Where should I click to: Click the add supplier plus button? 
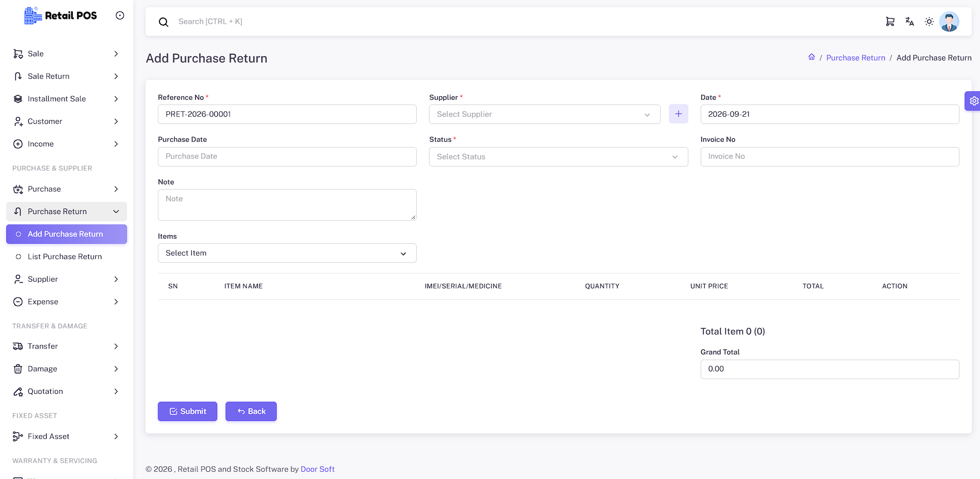point(679,114)
